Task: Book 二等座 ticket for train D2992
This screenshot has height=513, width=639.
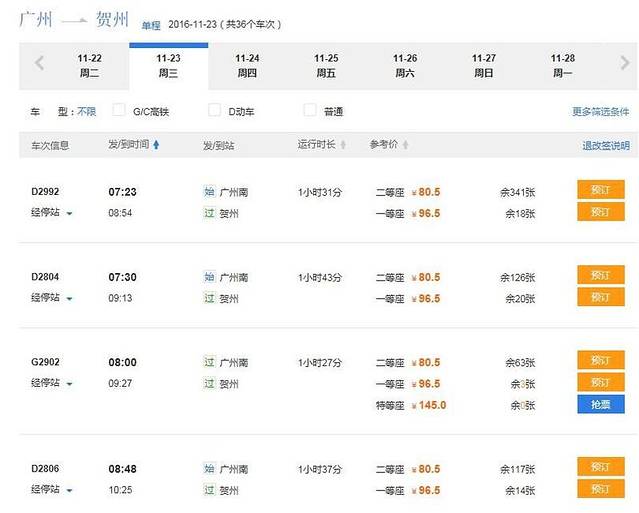Action: (x=600, y=190)
